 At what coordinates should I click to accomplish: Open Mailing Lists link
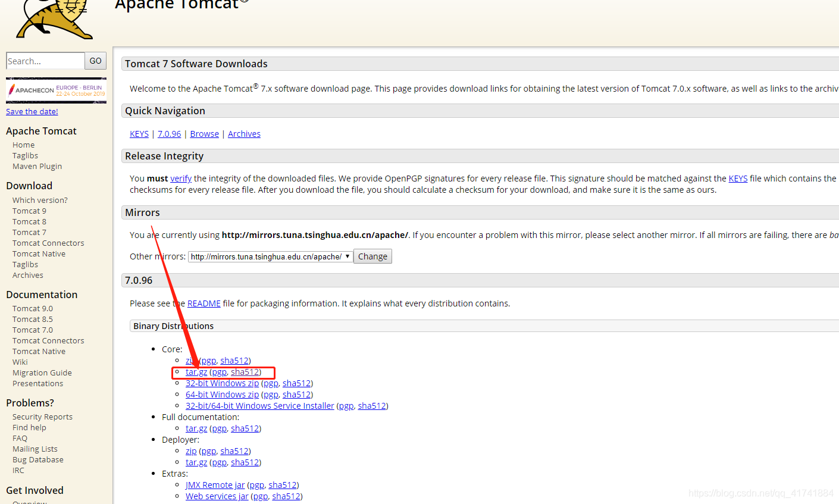[x=35, y=449]
